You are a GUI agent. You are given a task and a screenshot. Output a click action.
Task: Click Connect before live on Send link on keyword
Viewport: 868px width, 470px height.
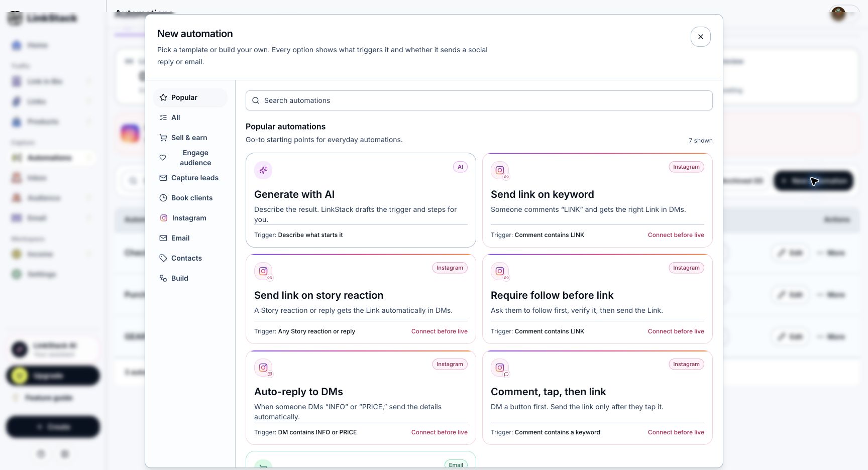click(x=676, y=235)
